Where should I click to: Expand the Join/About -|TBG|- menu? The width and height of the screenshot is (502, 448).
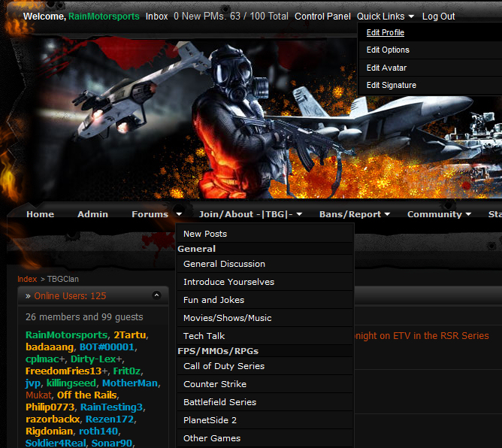(250, 214)
